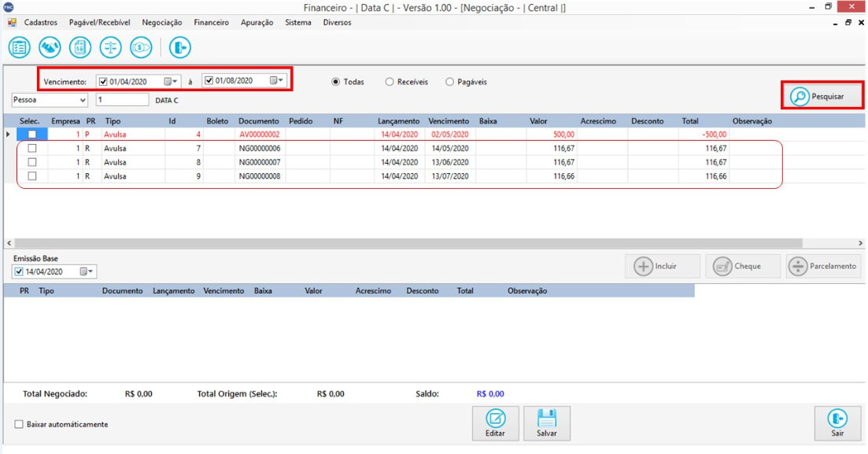Click the Vencimento column header in upper grid

coord(449,121)
